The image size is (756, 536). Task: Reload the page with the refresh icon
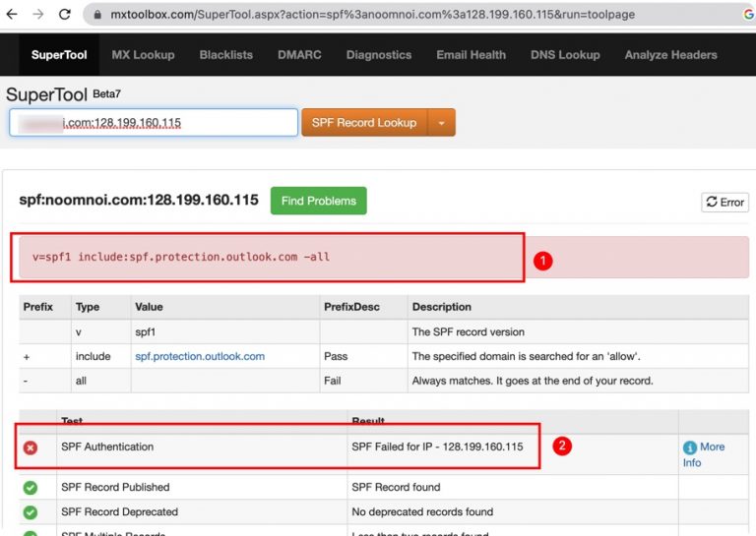point(64,15)
